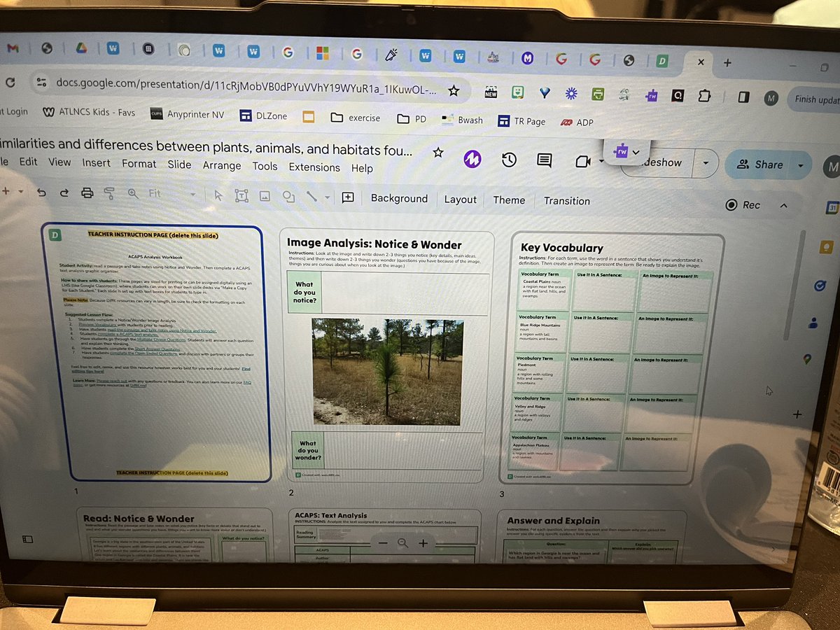Open the ATLNCS Kids - Favs bookmark
This screenshot has height=630, width=840.
tap(89, 111)
